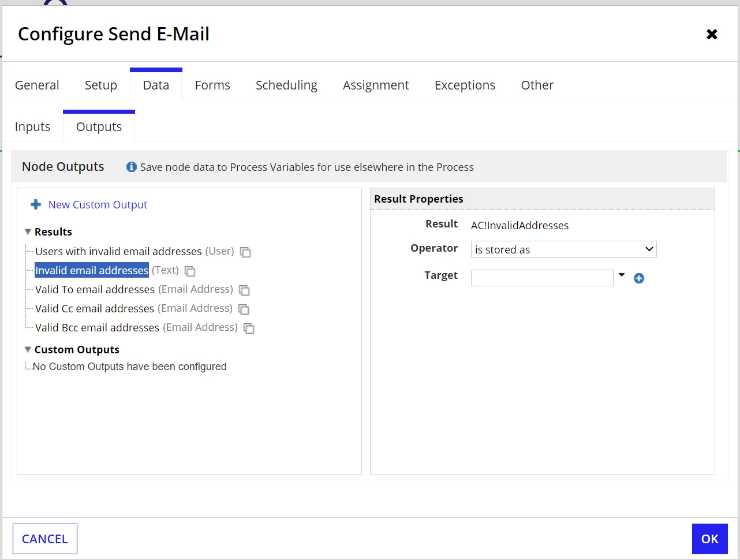Image resolution: width=740 pixels, height=560 pixels.
Task: Switch to the General tab
Action: pyautogui.click(x=37, y=85)
